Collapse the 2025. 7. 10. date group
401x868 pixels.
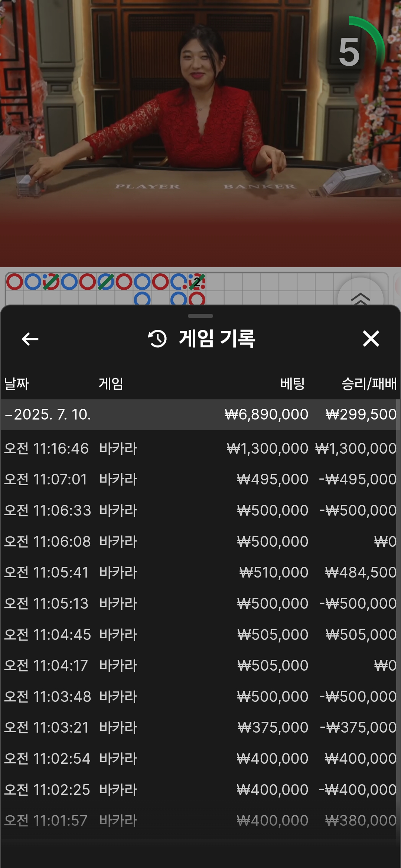point(200,414)
